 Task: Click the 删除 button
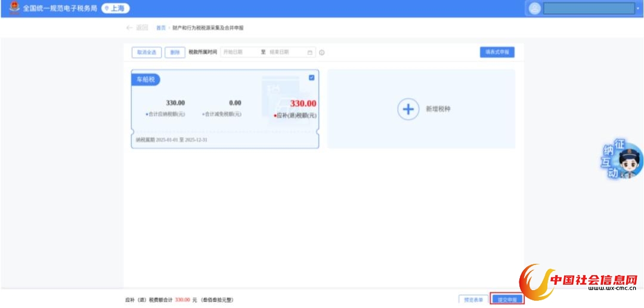tap(175, 53)
